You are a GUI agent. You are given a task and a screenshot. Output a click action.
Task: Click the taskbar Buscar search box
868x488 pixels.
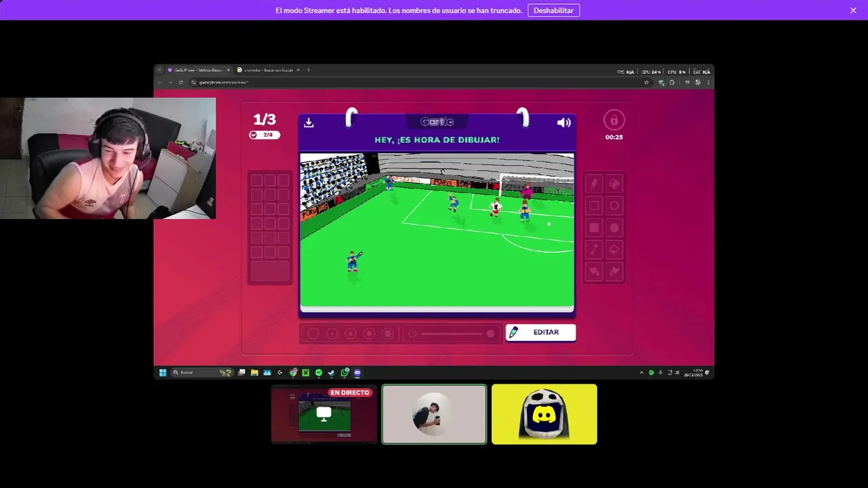(x=202, y=373)
